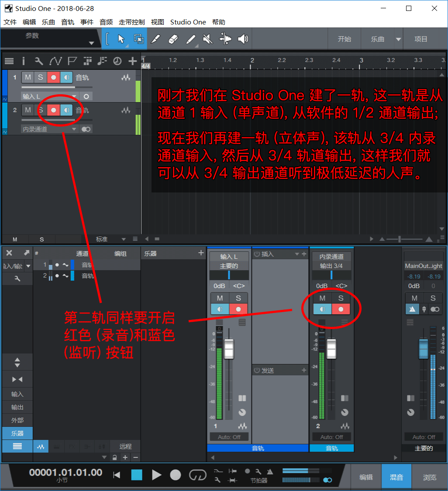The height and width of the screenshot is (491, 448).
Task: Activate the Mute tool in toolbar
Action: (x=208, y=39)
